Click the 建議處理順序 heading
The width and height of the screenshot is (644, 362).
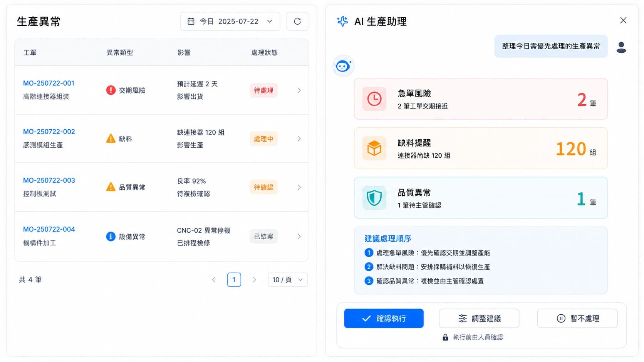[388, 239]
